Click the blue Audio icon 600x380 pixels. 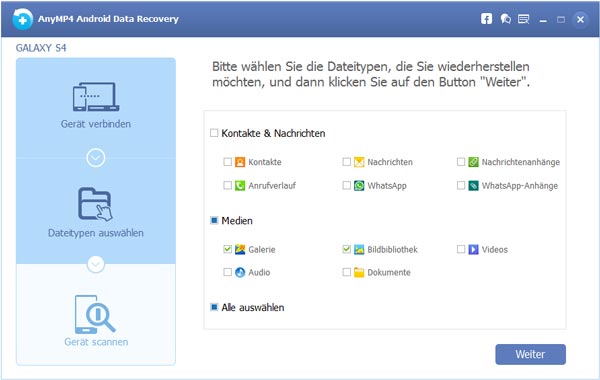[240, 272]
